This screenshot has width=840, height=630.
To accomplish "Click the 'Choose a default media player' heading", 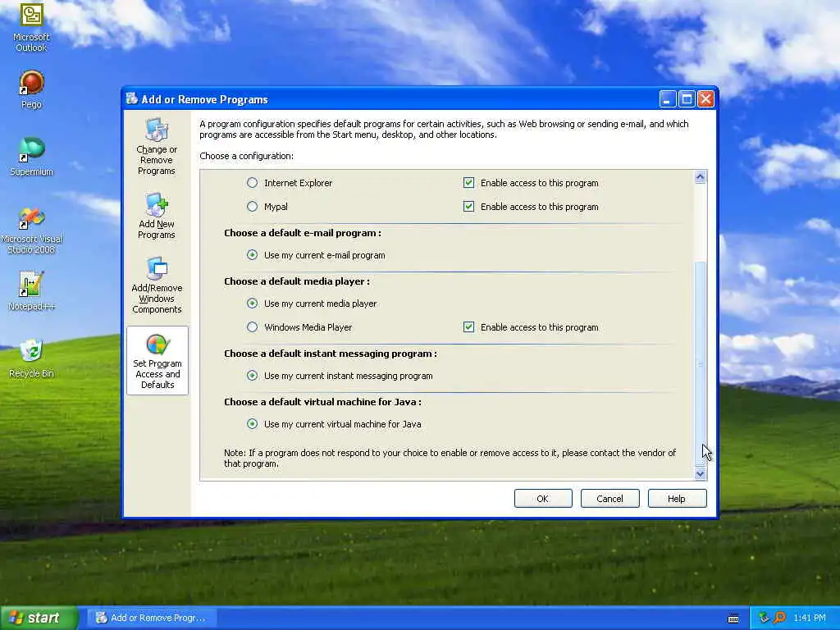I will (297, 281).
